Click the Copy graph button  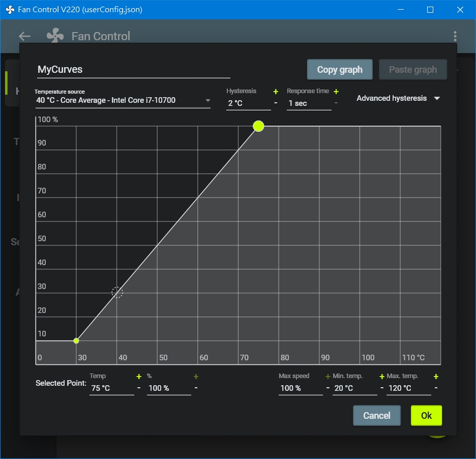coord(340,70)
